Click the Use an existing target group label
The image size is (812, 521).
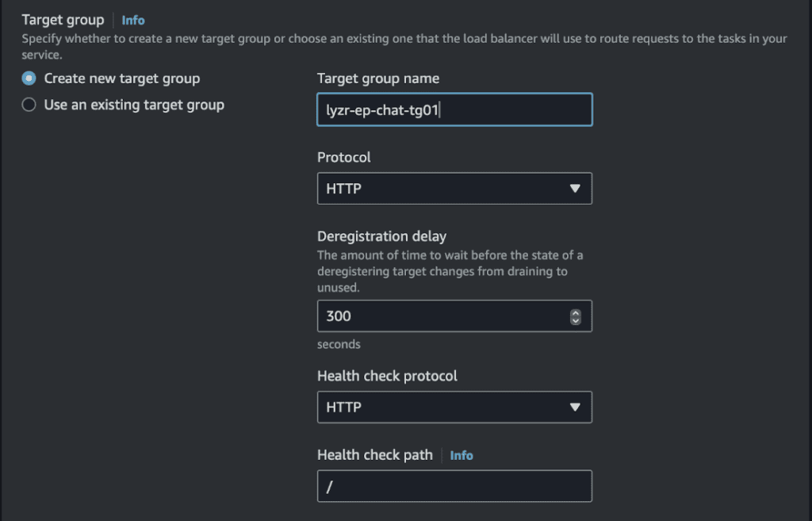point(134,105)
